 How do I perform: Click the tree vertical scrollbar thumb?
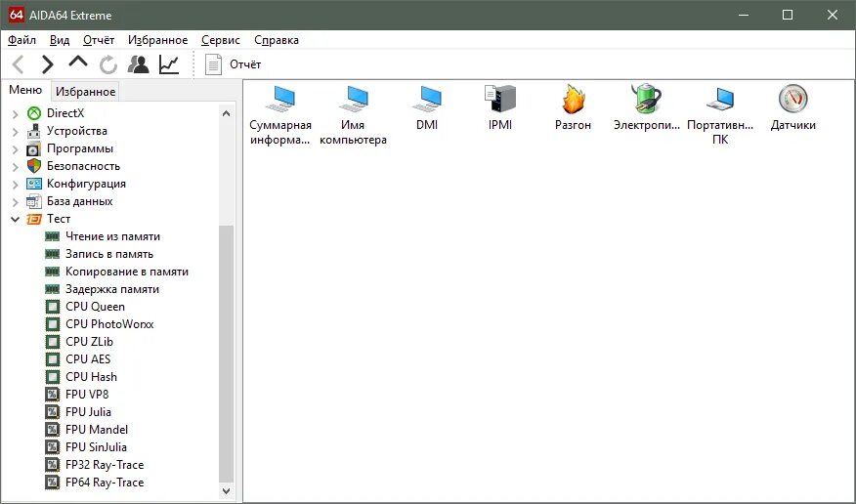click(x=227, y=354)
